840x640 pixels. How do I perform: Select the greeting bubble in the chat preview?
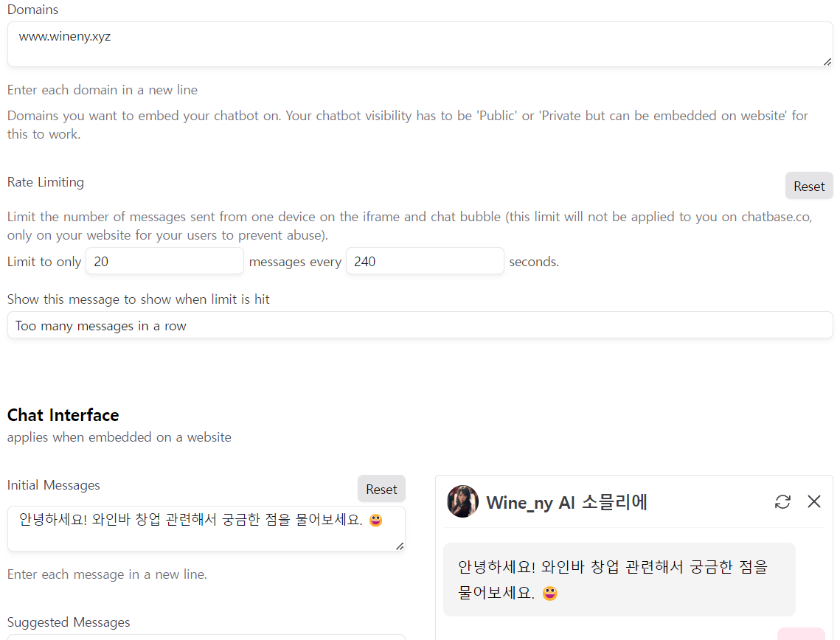coord(619,579)
